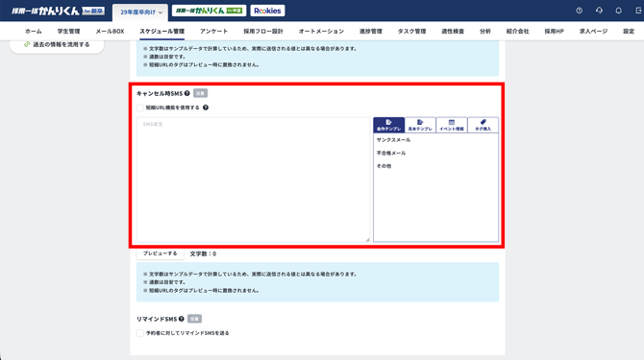Click help icon next to 短縮URL機能を使用する
The width and height of the screenshot is (644, 360).
[x=206, y=108]
